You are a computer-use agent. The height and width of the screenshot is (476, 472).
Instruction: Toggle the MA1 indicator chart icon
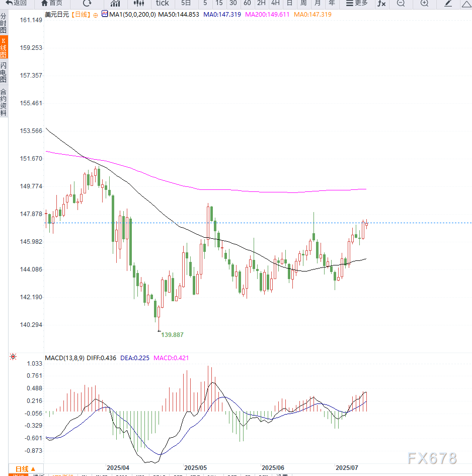coord(105,14)
